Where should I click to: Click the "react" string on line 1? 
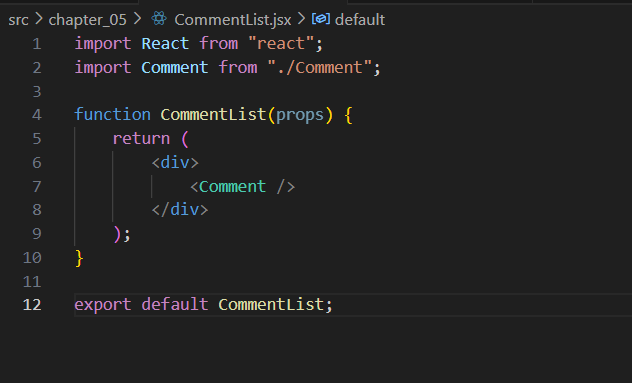pyautogui.click(x=281, y=44)
